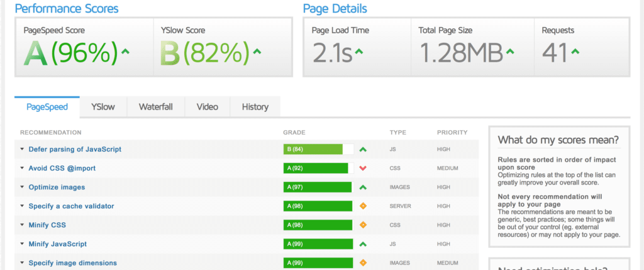Click the Minify JavaScript recommendation link
The width and height of the screenshot is (644, 270).
(57, 244)
